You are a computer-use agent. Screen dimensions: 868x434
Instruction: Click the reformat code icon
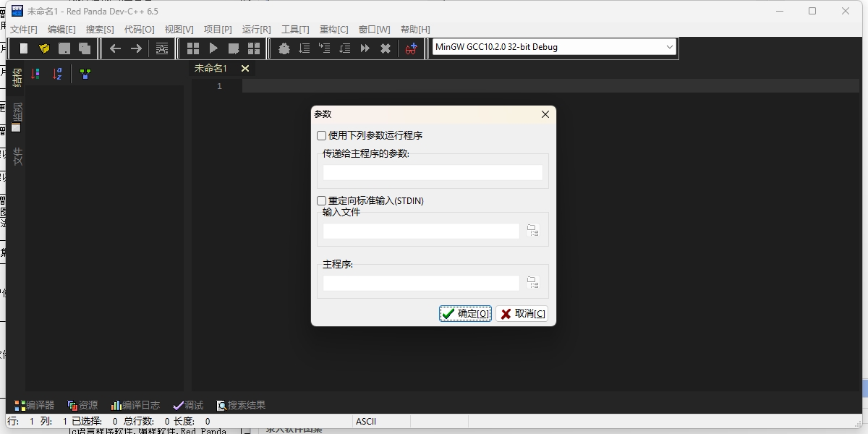coord(162,48)
